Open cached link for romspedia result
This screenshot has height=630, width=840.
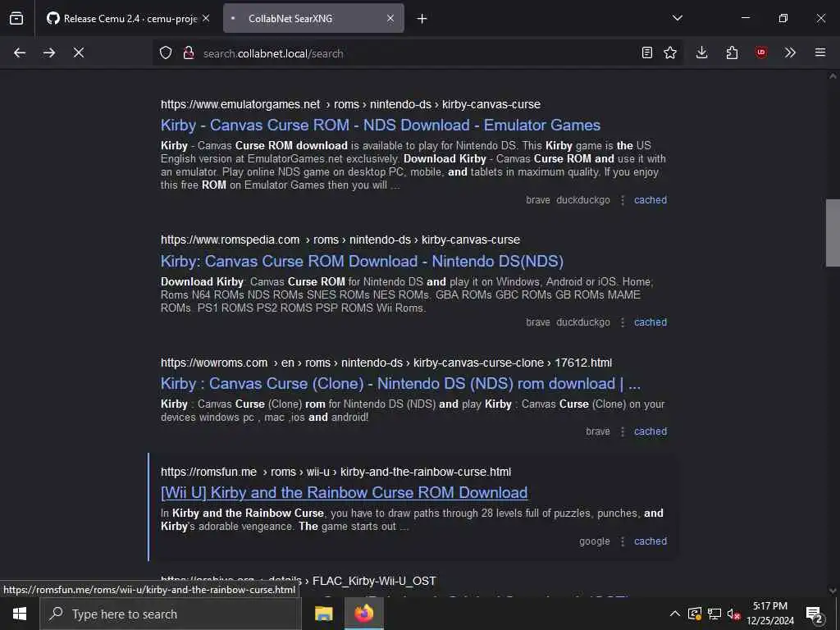[x=651, y=322]
